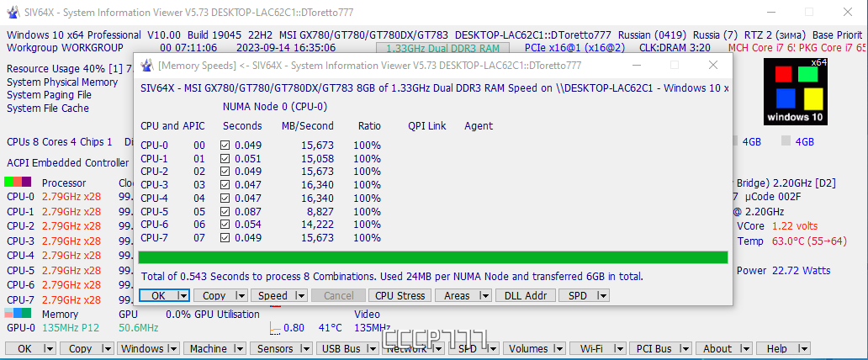Click 'System File Cache' label
Image resolution: width=868 pixels, height=360 pixels.
click(x=48, y=108)
